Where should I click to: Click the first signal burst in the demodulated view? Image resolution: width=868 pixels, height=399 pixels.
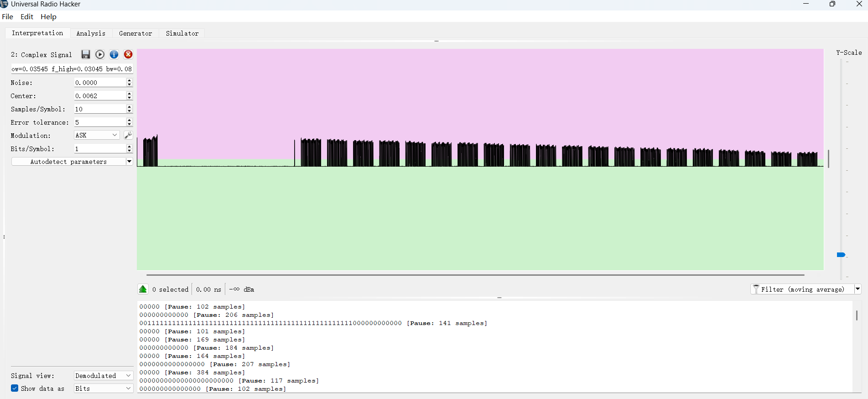(151, 151)
